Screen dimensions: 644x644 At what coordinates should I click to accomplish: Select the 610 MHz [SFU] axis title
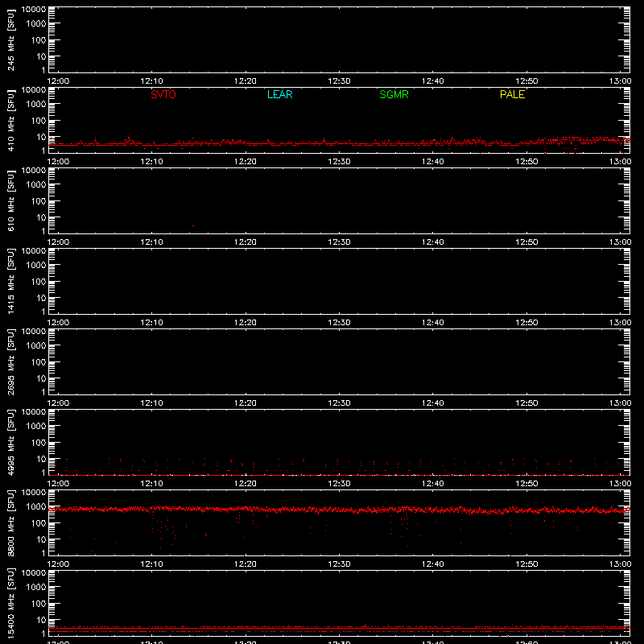point(10,201)
